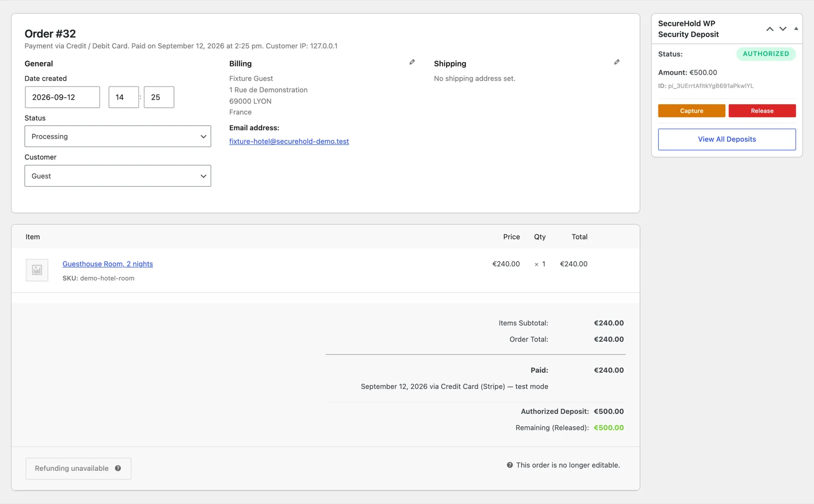Release the security deposit
Image resolution: width=814 pixels, height=504 pixels.
tap(762, 111)
